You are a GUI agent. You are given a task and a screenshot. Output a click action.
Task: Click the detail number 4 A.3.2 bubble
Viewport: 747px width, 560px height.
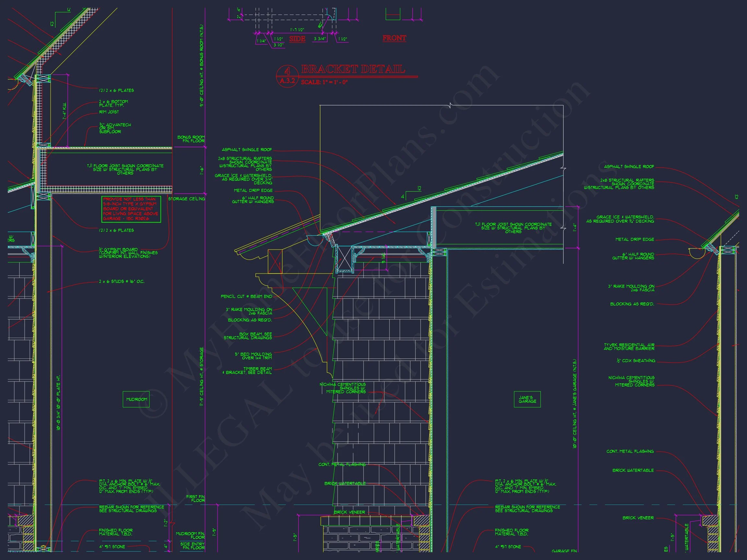287,76
